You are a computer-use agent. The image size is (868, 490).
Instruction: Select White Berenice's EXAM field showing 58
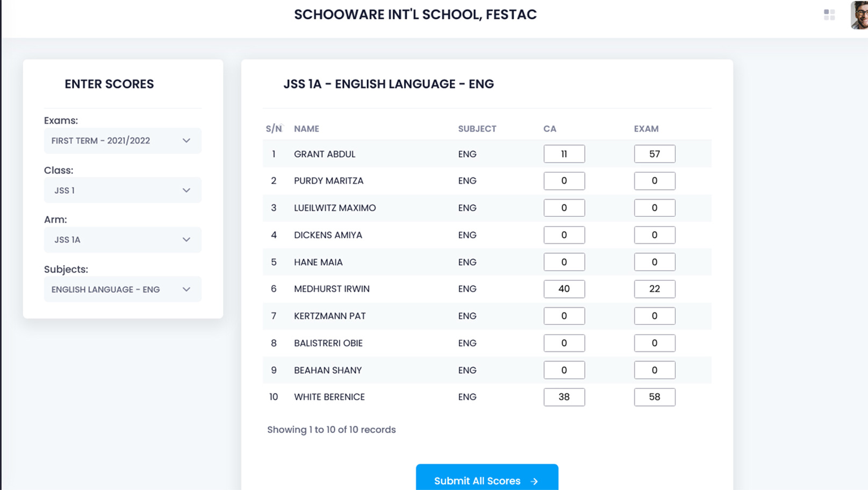point(655,397)
